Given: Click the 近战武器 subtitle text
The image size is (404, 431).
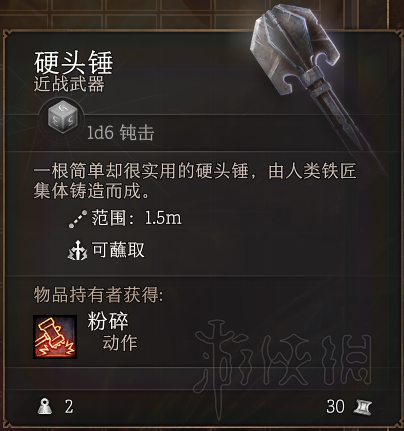Looking at the screenshot, I should [x=69, y=83].
